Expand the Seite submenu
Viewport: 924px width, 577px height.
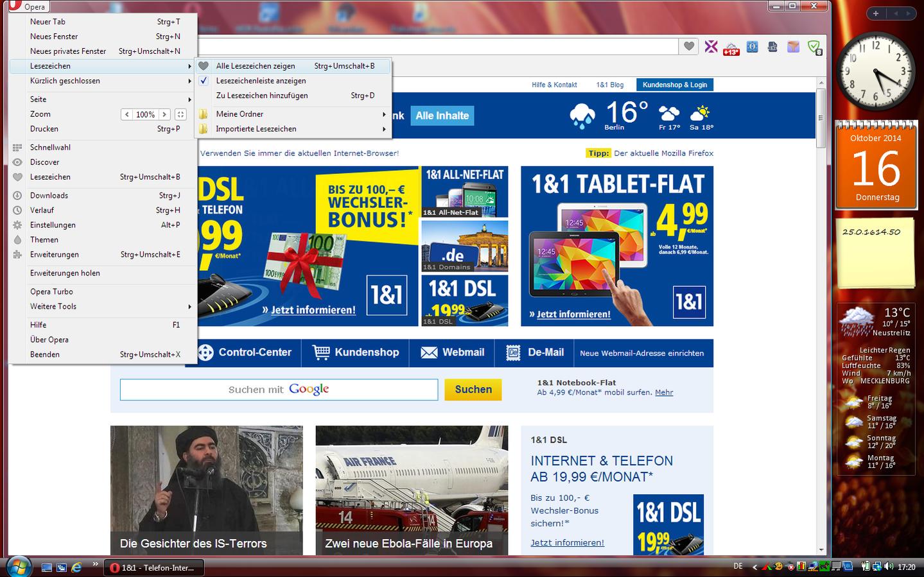click(x=103, y=99)
